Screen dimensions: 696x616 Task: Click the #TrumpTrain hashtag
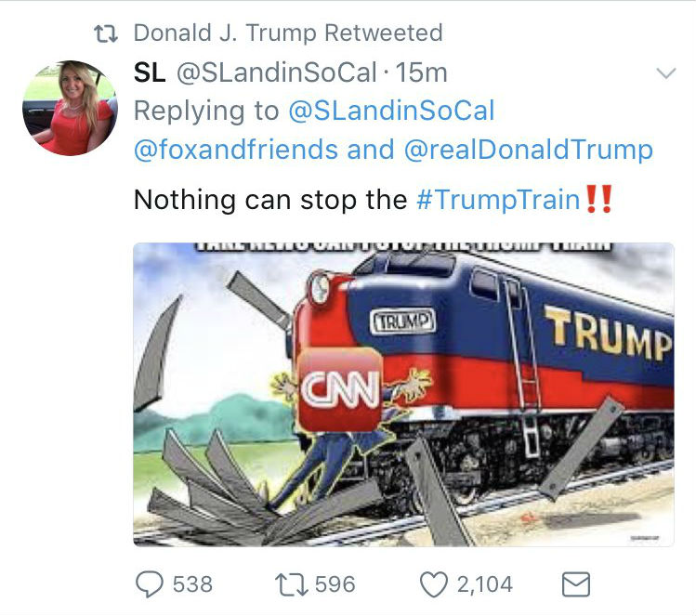pyautogui.click(x=497, y=199)
